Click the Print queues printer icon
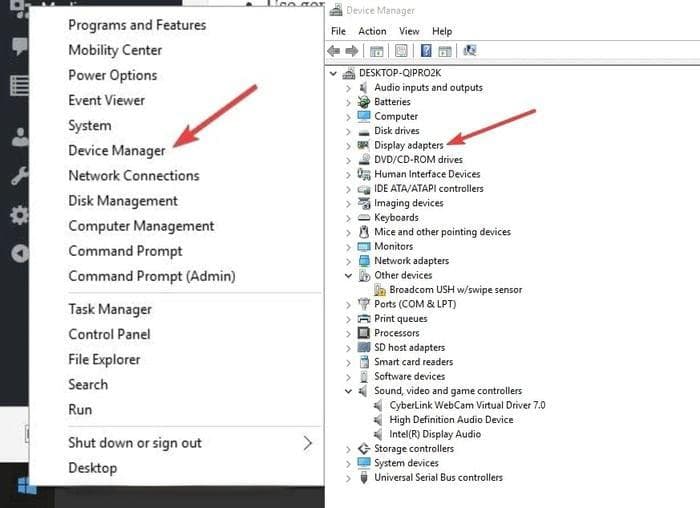The width and height of the screenshot is (700, 508). [364, 319]
